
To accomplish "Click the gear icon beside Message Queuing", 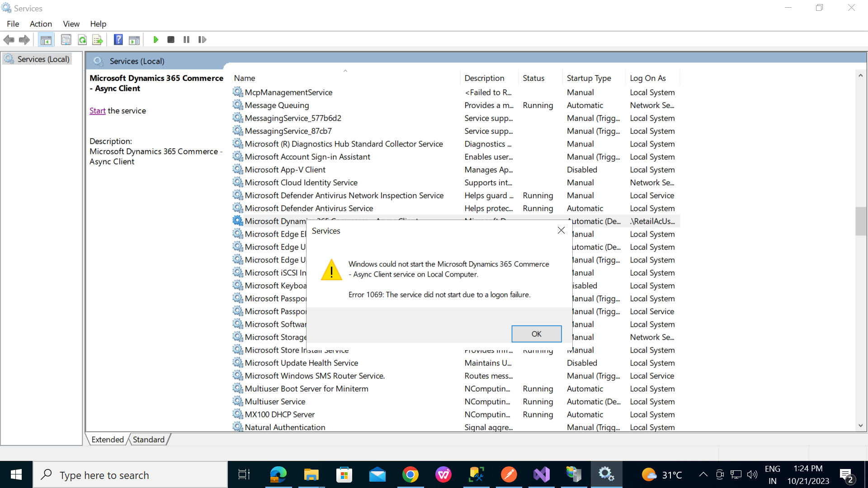I will coord(238,105).
